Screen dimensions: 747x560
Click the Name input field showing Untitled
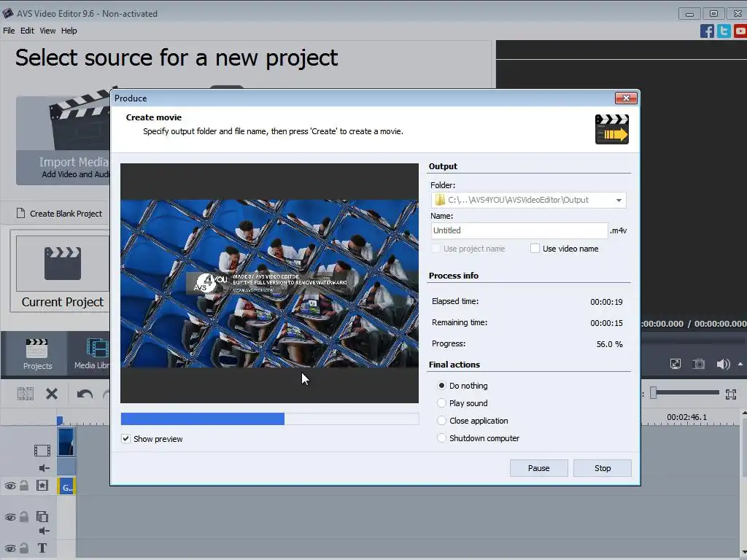[x=519, y=230]
